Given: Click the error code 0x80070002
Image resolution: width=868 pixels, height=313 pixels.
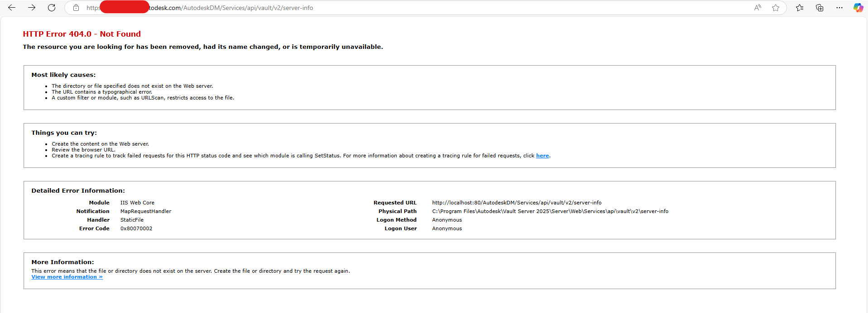Looking at the screenshot, I should 136,228.
